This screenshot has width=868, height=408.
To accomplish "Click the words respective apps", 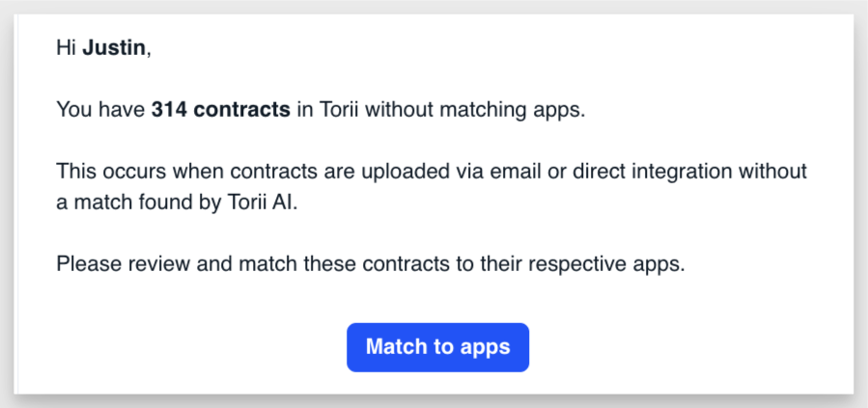I will (x=606, y=265).
